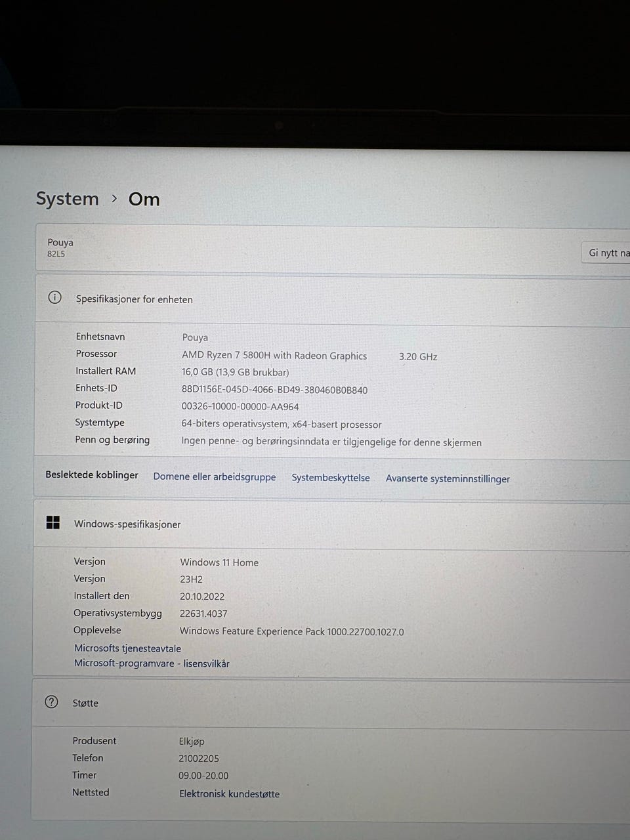Select install date 20.10.2022
The width and height of the screenshot is (630, 840).
[x=202, y=597]
